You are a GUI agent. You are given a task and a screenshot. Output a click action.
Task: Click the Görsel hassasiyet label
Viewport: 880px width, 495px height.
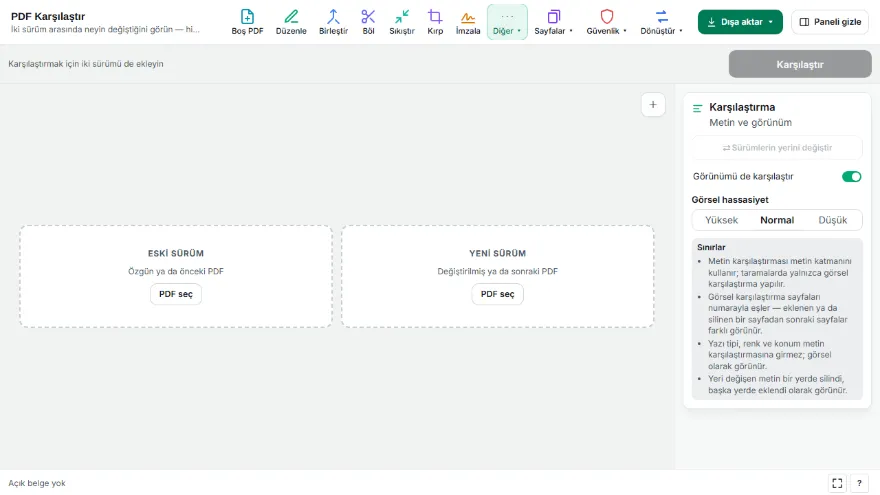(730, 200)
